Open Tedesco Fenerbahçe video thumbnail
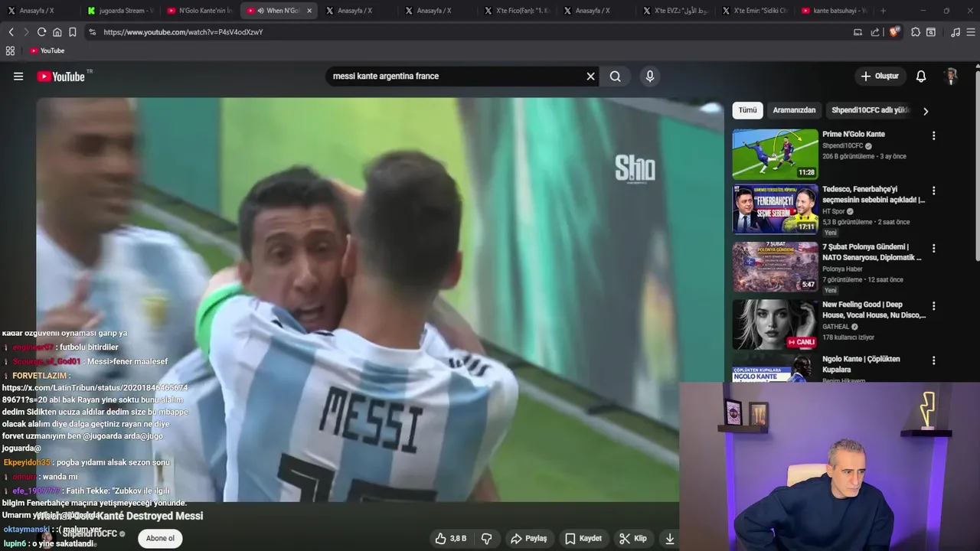 [775, 209]
